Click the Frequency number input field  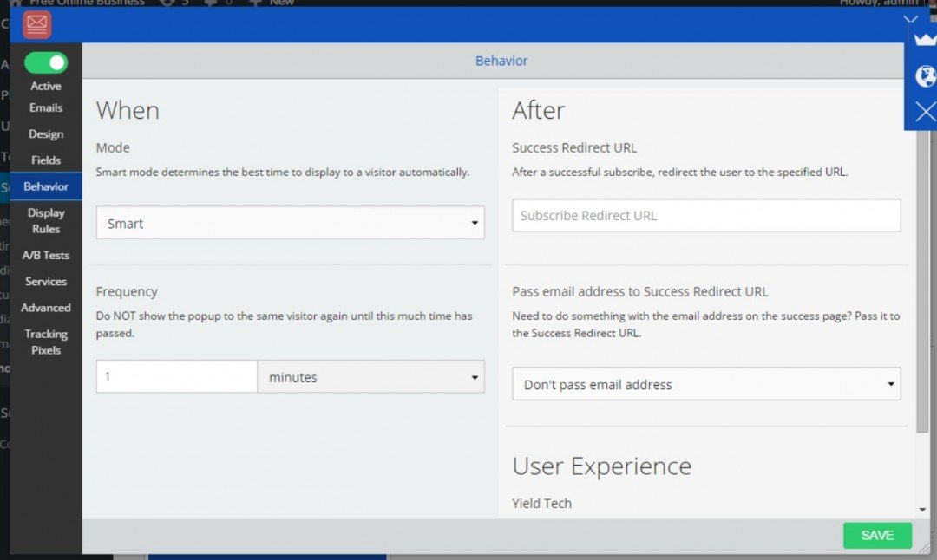tap(177, 376)
